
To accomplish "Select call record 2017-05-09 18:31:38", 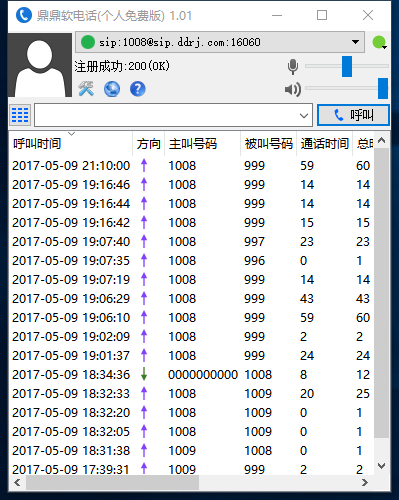I will pos(191,451).
